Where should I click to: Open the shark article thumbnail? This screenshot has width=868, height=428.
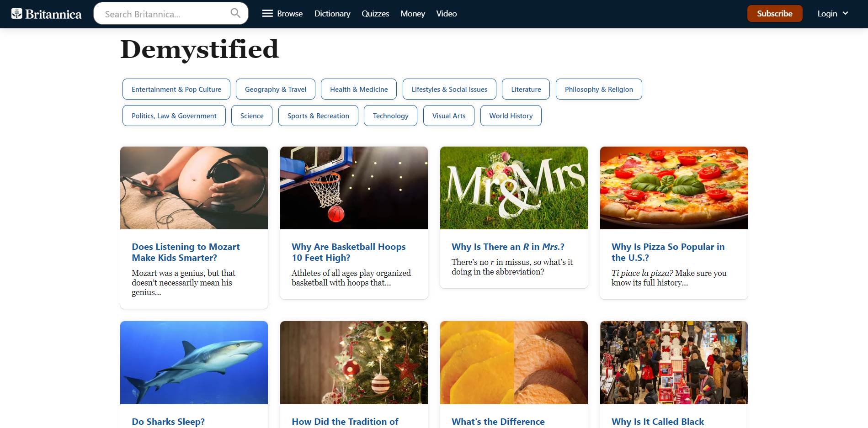tap(194, 363)
